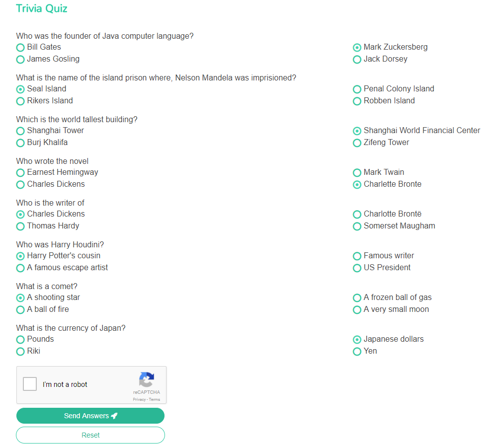Select James Gosling as Java founder
Viewport: 493px width, 448px height.
(x=20, y=60)
